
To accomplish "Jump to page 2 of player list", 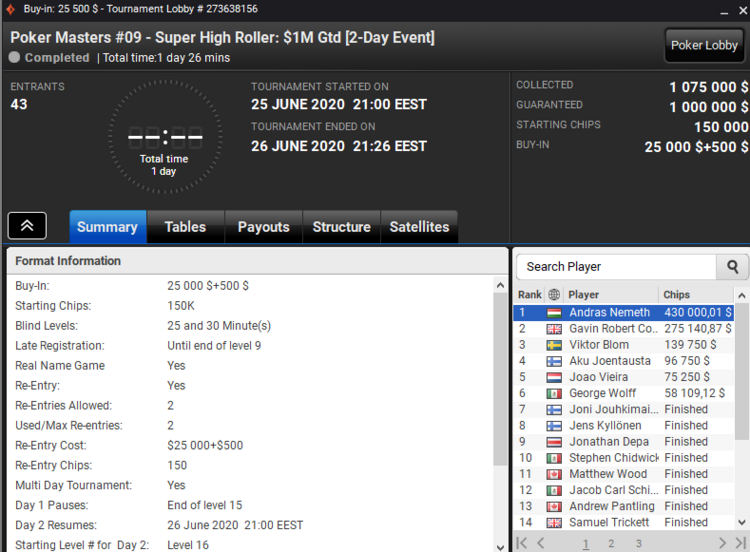I will coord(611,544).
